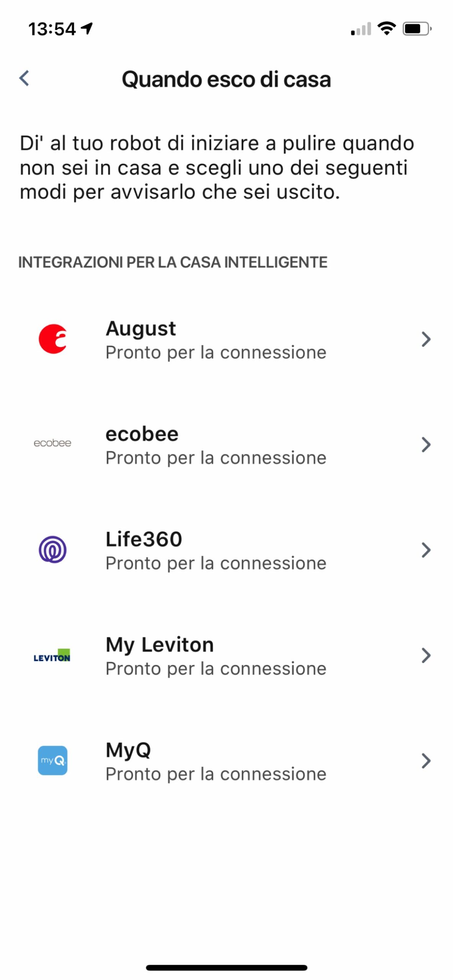Tap the red August logo icon
Screen dimensions: 453x980
coord(53,339)
